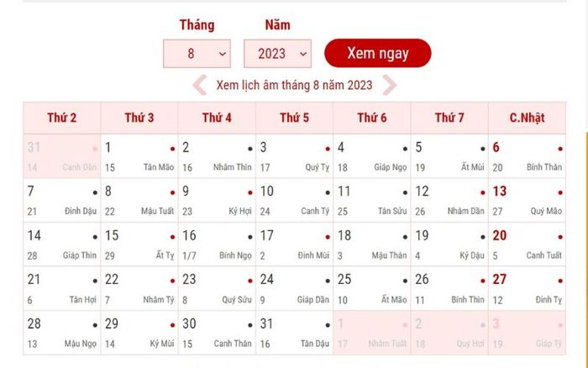Click the red dot on Sunday August 13

click(x=560, y=192)
